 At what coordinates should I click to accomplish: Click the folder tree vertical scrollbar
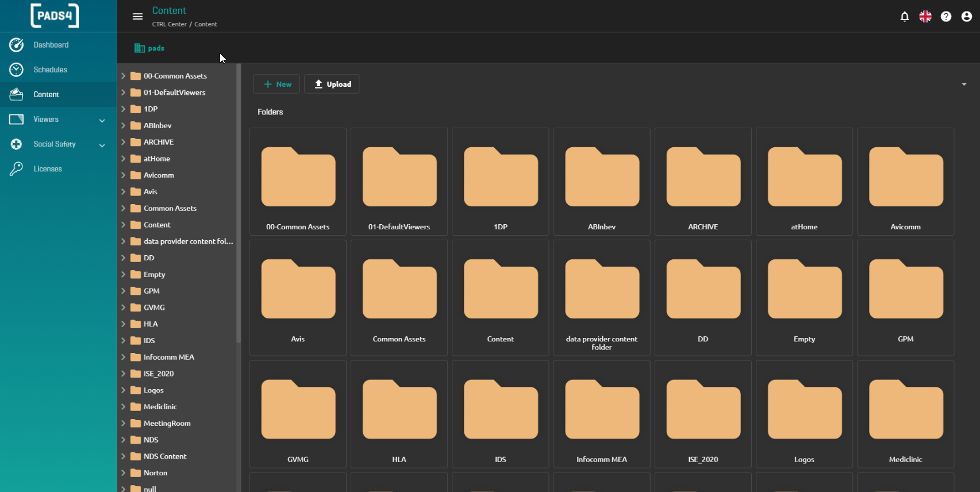pos(239,204)
